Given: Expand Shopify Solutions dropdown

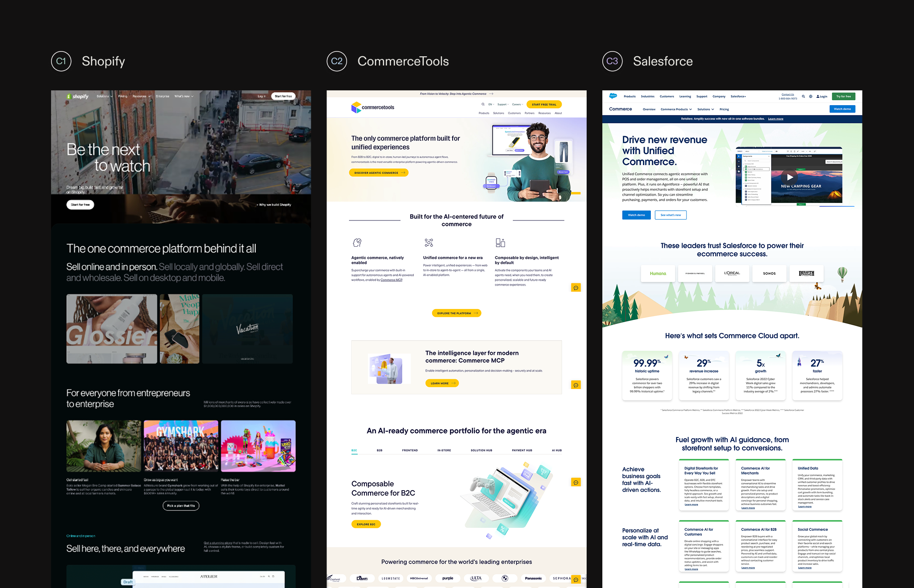Looking at the screenshot, I should point(105,96).
